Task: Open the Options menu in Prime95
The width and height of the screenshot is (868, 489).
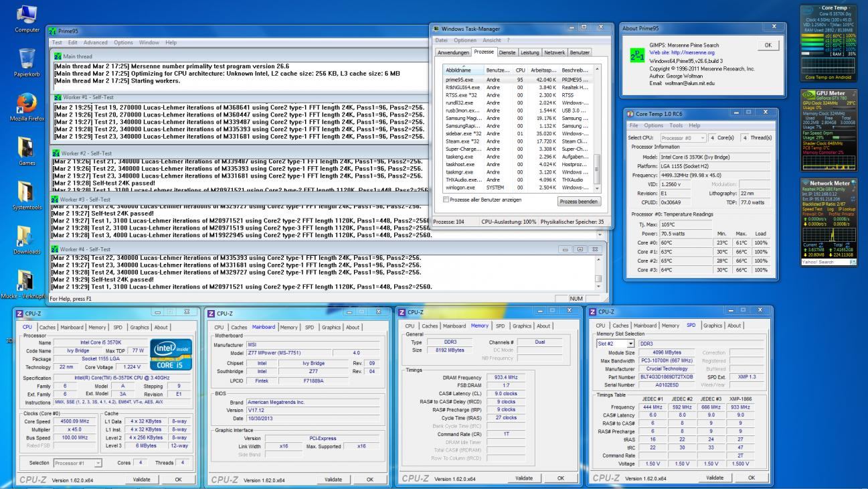Action: [123, 42]
